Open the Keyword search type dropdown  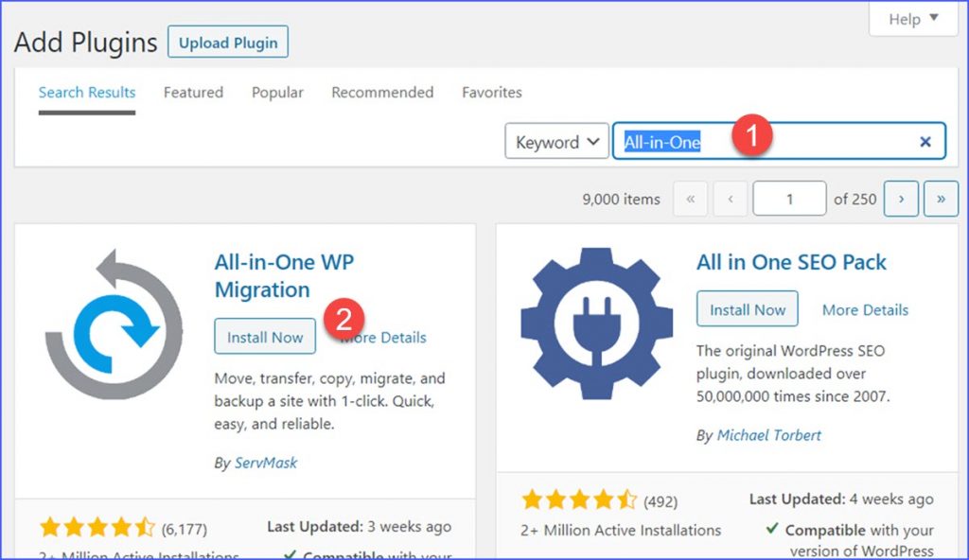[x=555, y=142]
